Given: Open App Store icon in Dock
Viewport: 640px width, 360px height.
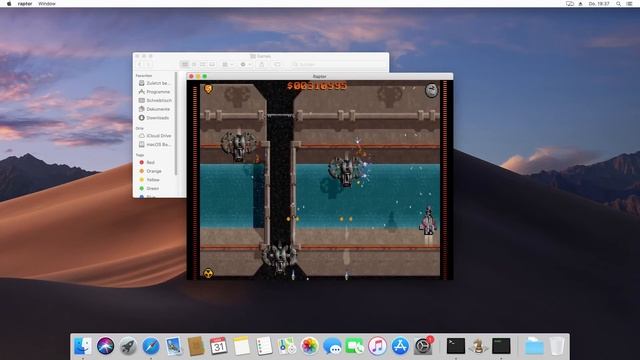Looking at the screenshot, I should pyautogui.click(x=400, y=346).
